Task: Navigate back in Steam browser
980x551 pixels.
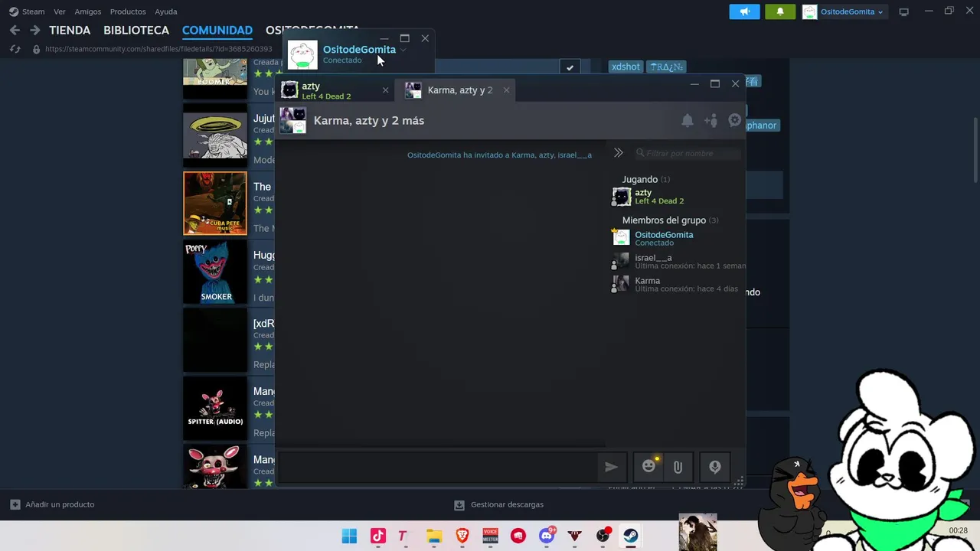Action: coord(15,31)
